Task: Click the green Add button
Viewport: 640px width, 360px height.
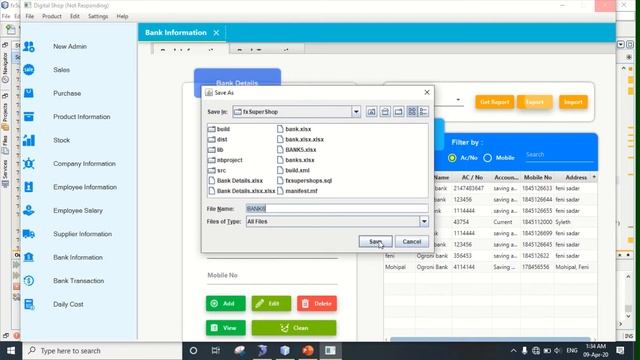Action: (x=226, y=303)
